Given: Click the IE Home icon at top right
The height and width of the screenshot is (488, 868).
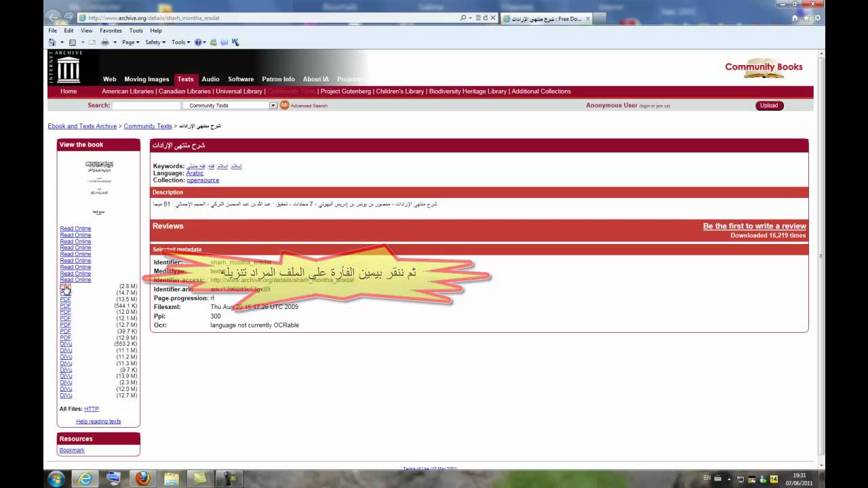Looking at the screenshot, I should 796,18.
